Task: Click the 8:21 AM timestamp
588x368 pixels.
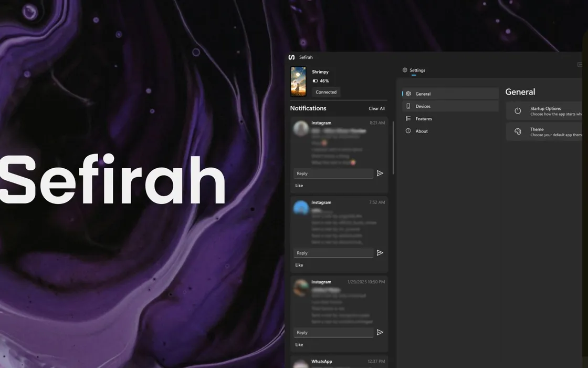Action: [377, 123]
